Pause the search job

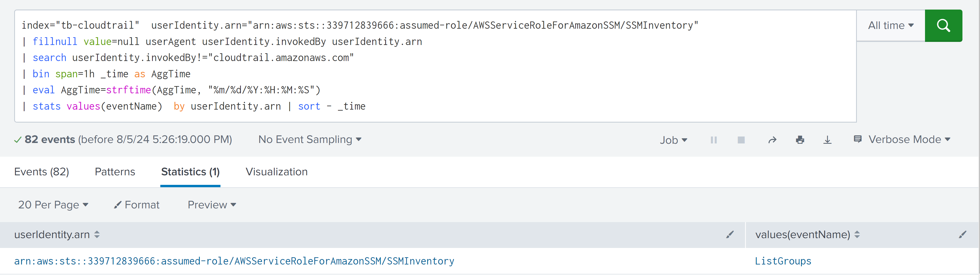(x=713, y=140)
